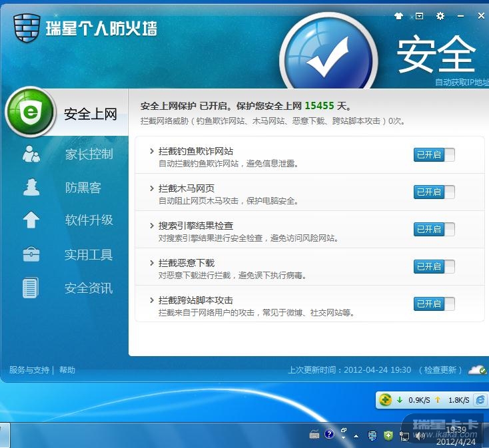Toggle off 搜索引擎结果检查 switch

(x=434, y=229)
